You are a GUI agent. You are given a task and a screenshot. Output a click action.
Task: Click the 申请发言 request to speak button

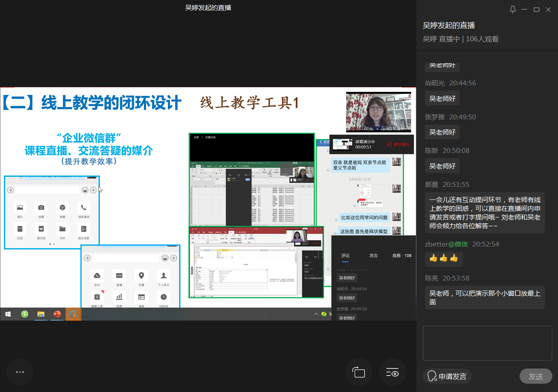click(447, 376)
